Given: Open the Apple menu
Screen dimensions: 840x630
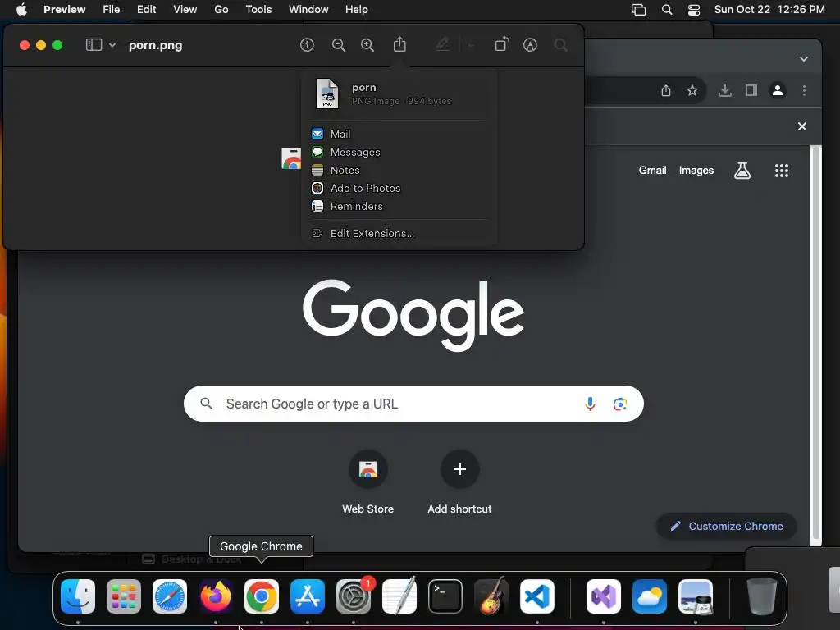Looking at the screenshot, I should click(21, 10).
